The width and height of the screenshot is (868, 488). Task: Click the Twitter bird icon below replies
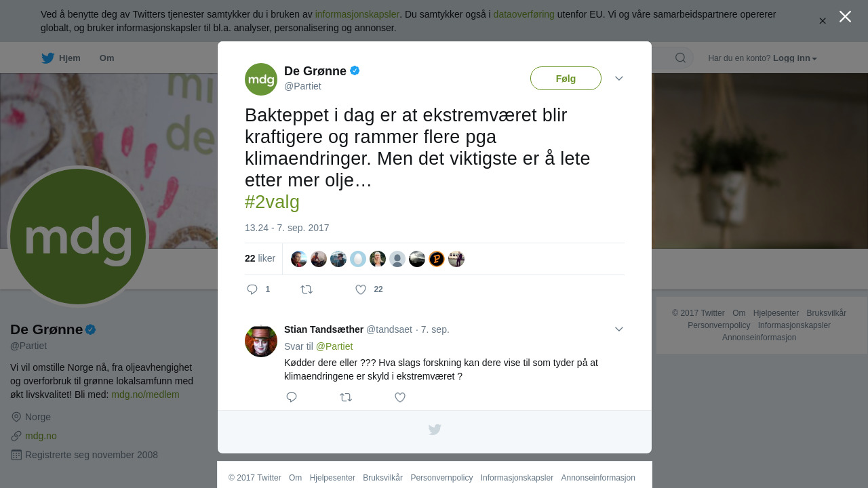pos(435,430)
